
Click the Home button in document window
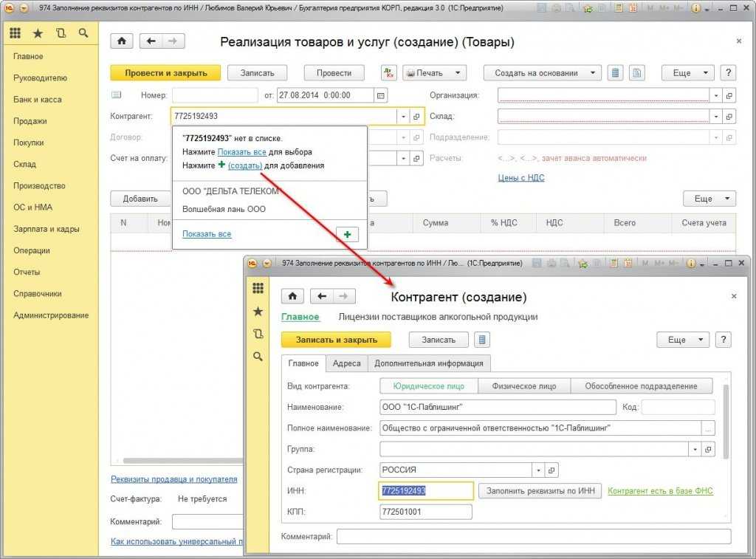(x=122, y=41)
